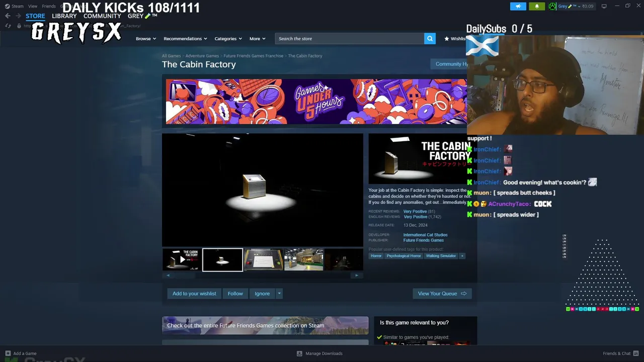
Task: Click the Follow button
Action: click(x=235, y=294)
